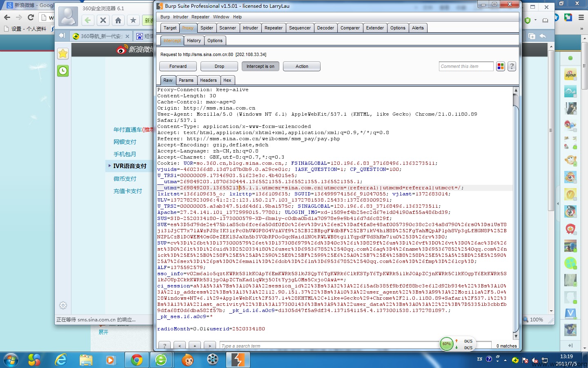Open the Target tab in Burp
Image resolution: width=588 pixels, height=368 pixels.
(170, 28)
